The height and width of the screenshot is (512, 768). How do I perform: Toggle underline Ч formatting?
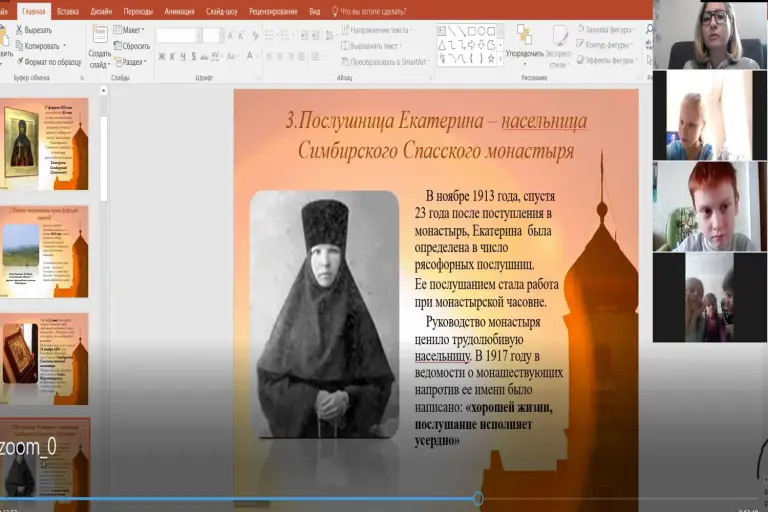click(x=183, y=57)
